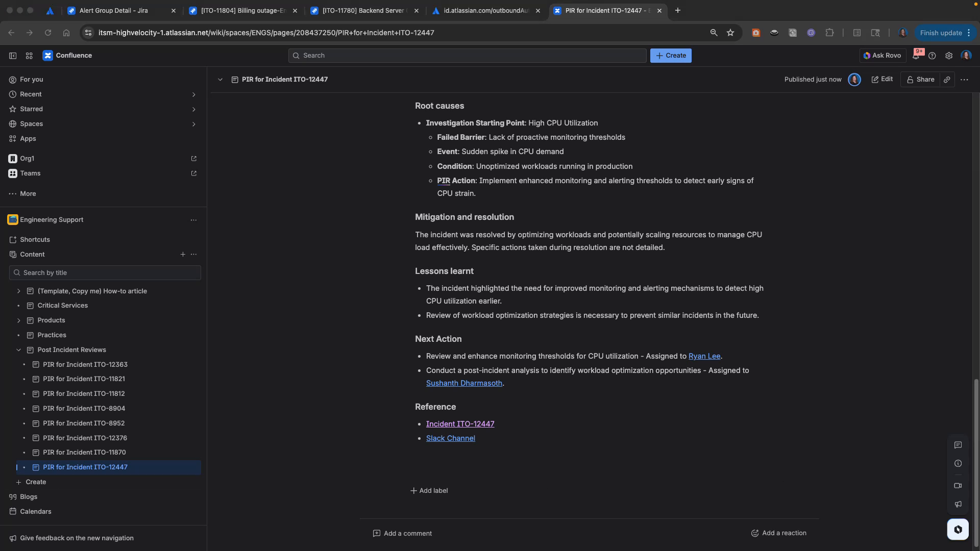Collapse the Post Incident Reviews section
Image resolution: width=980 pixels, height=551 pixels.
click(19, 349)
